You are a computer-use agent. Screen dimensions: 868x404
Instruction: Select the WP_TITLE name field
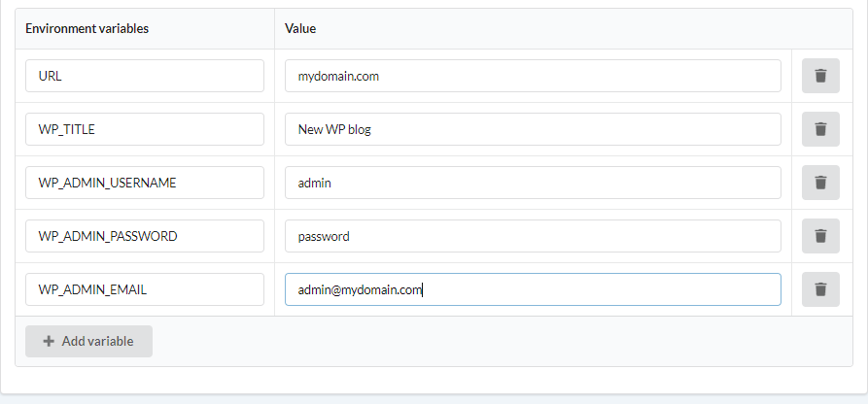pyautogui.click(x=145, y=129)
